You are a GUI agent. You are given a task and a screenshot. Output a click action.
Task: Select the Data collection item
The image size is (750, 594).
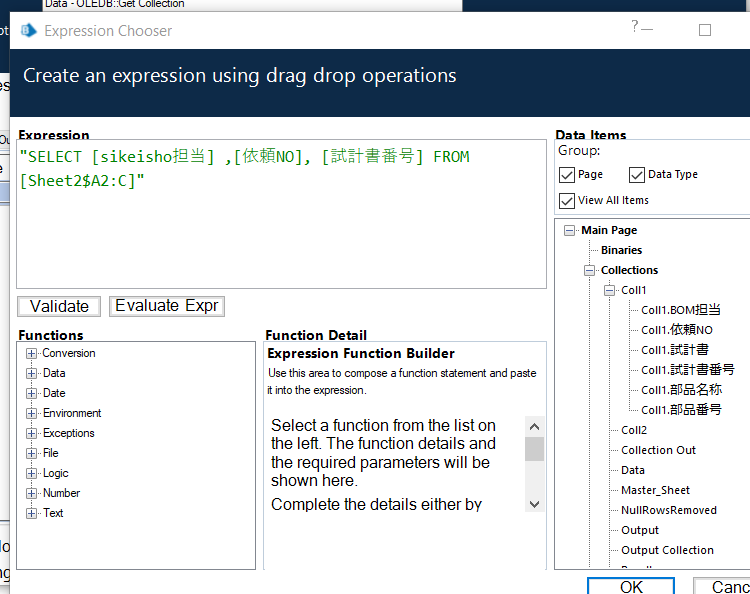tap(633, 470)
